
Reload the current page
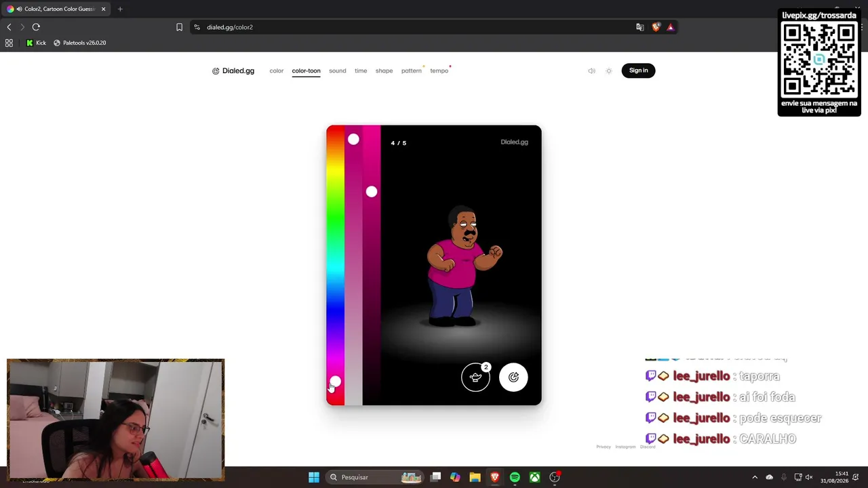(x=36, y=27)
